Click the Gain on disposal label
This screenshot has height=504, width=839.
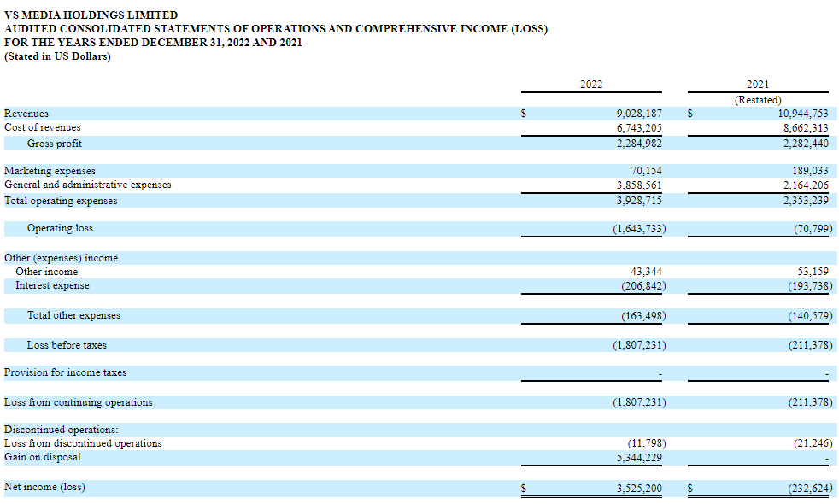pyautogui.click(x=42, y=457)
